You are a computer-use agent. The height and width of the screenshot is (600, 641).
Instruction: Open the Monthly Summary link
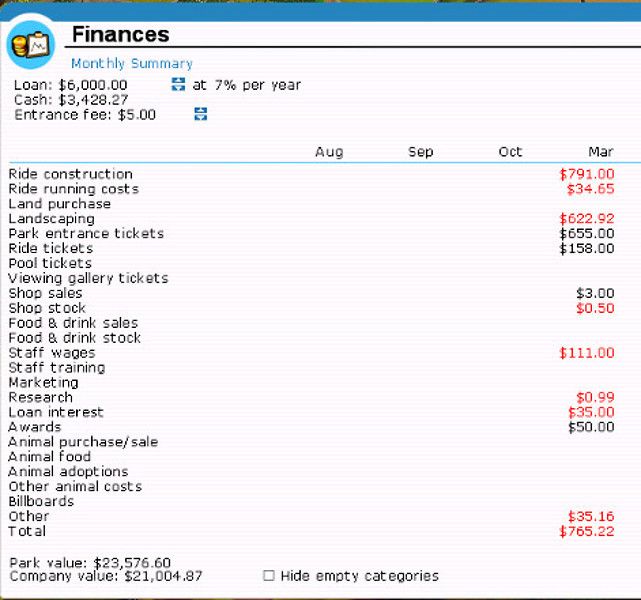pos(132,63)
